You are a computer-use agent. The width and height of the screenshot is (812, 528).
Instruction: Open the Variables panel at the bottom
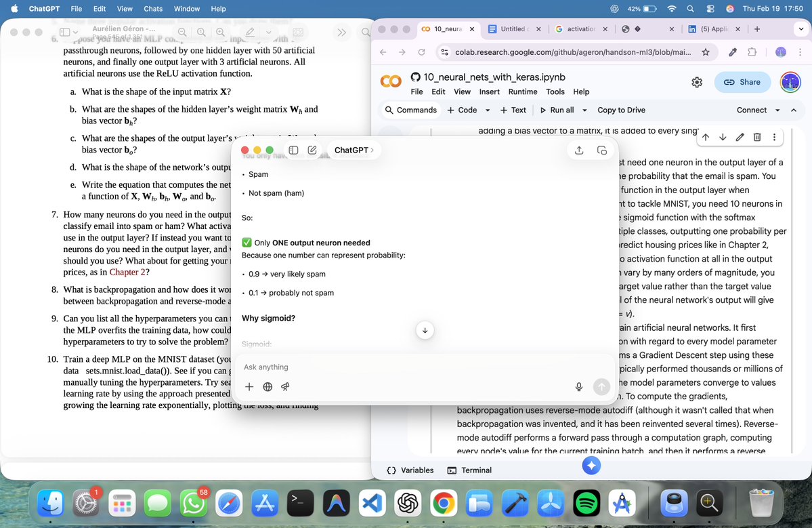[x=410, y=470]
